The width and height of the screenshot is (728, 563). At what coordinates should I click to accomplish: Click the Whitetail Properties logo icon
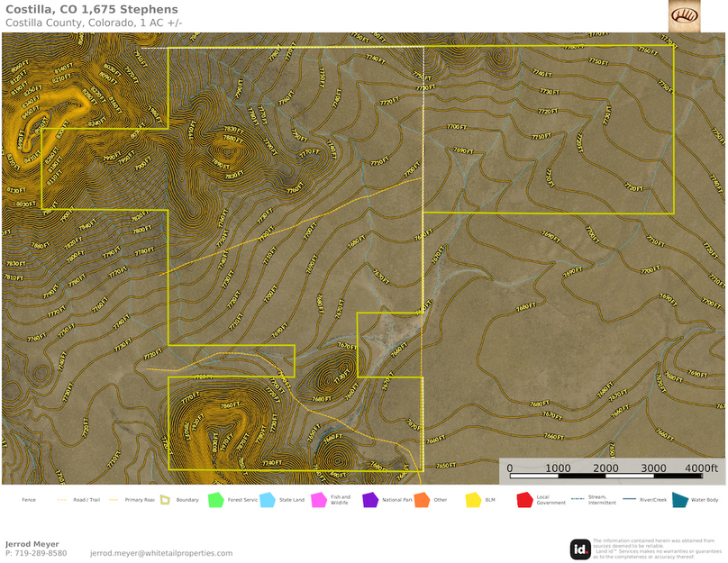coord(684,15)
